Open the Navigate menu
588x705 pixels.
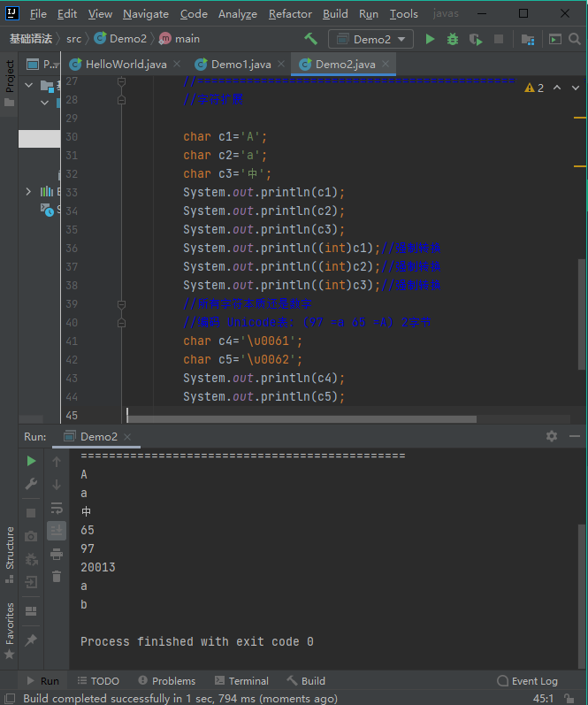pyautogui.click(x=146, y=14)
